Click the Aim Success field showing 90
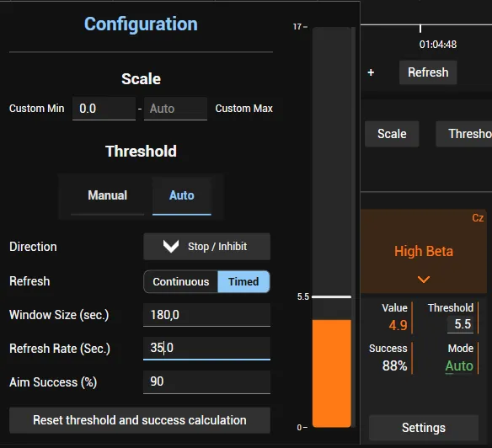This screenshot has height=448, width=492. (x=206, y=381)
